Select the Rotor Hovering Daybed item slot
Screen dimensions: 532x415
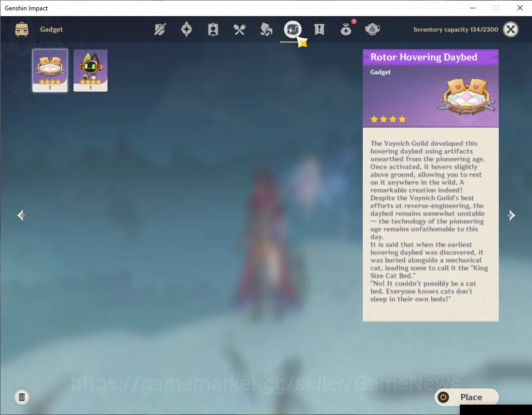tap(50, 71)
